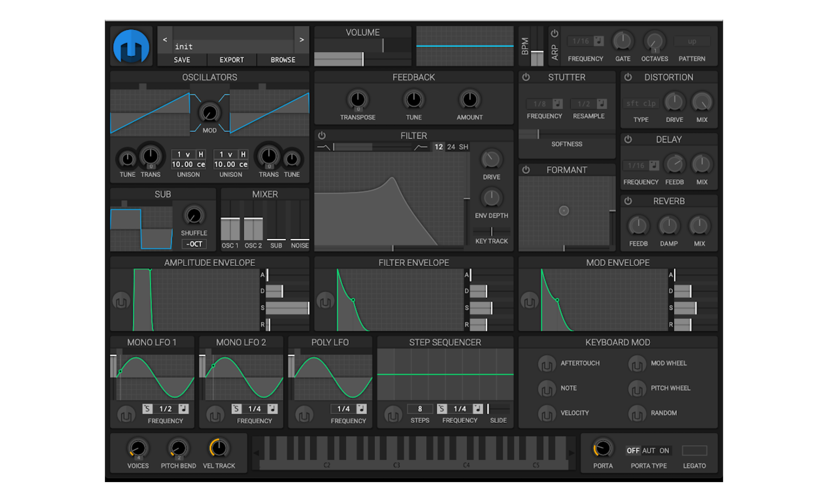Open the Mono LFO 2 frequency 1/4 selector

click(254, 409)
